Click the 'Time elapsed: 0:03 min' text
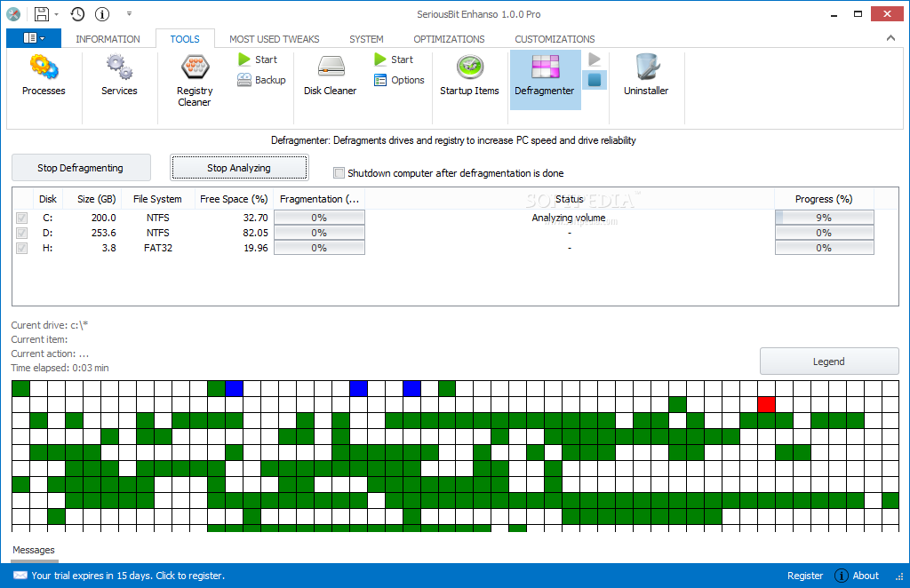Screen dimensions: 910x588 coord(60,368)
